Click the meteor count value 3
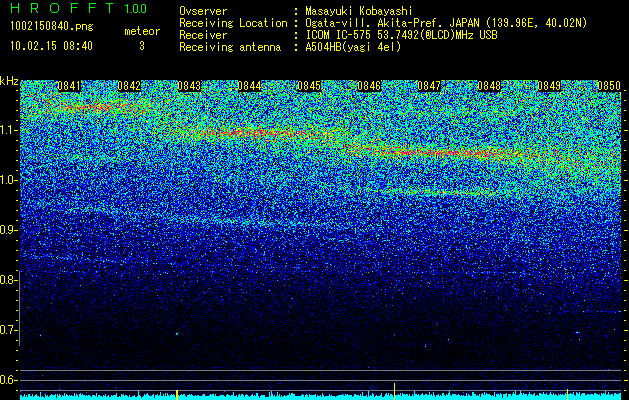Screen dimensions: 629x400 (x=142, y=46)
